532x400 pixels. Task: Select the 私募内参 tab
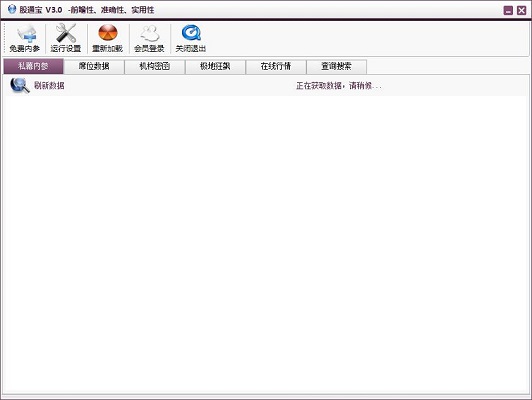33,66
